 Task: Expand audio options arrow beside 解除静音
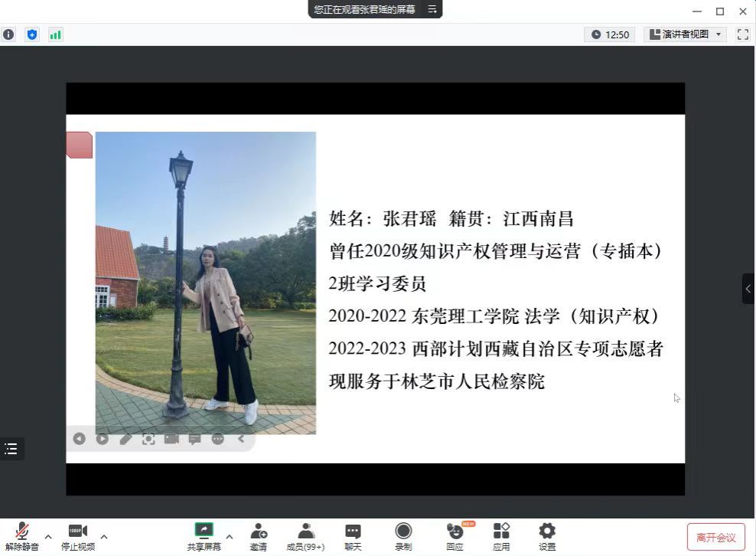(x=48, y=536)
